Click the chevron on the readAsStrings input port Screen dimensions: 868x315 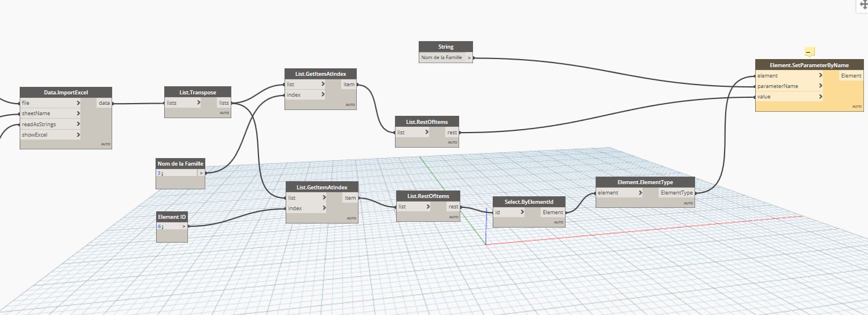pyautogui.click(x=77, y=124)
